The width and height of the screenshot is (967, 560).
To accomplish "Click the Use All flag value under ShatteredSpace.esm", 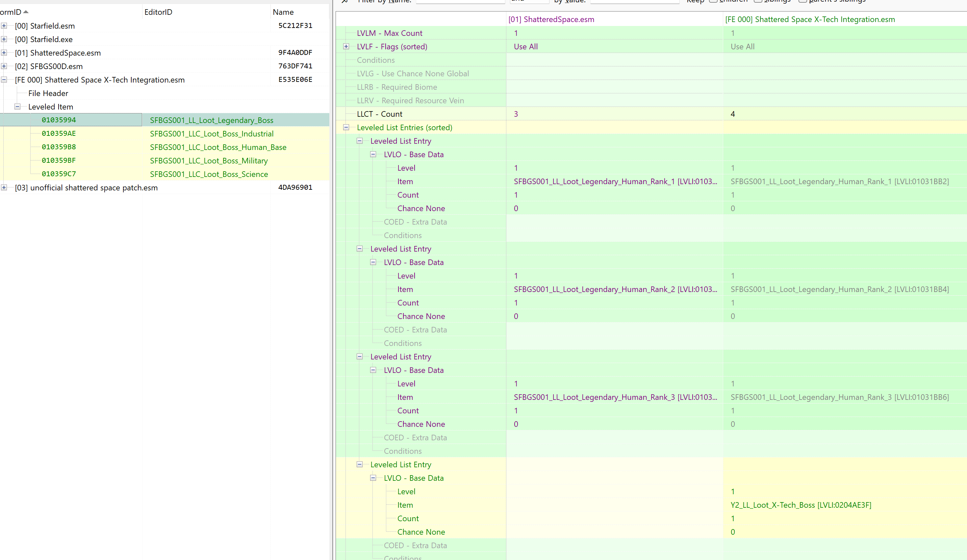I will pos(526,46).
